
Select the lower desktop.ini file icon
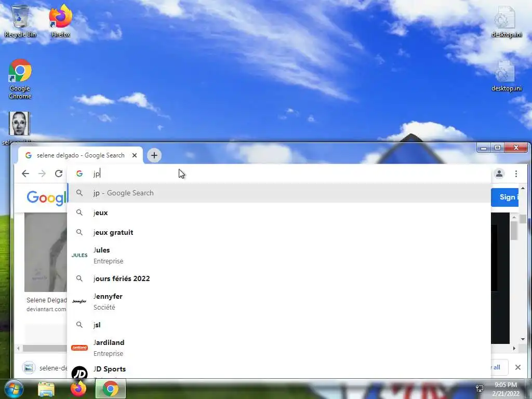(x=506, y=76)
